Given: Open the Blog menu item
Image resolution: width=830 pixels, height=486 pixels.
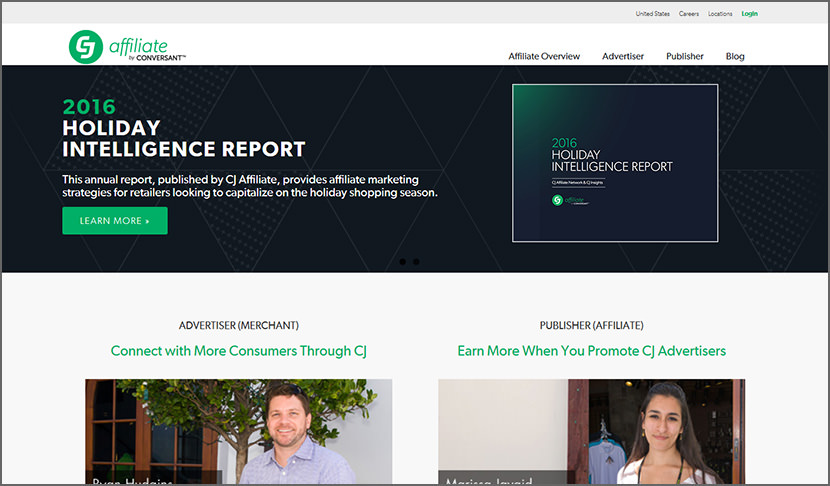Looking at the screenshot, I should 735,56.
